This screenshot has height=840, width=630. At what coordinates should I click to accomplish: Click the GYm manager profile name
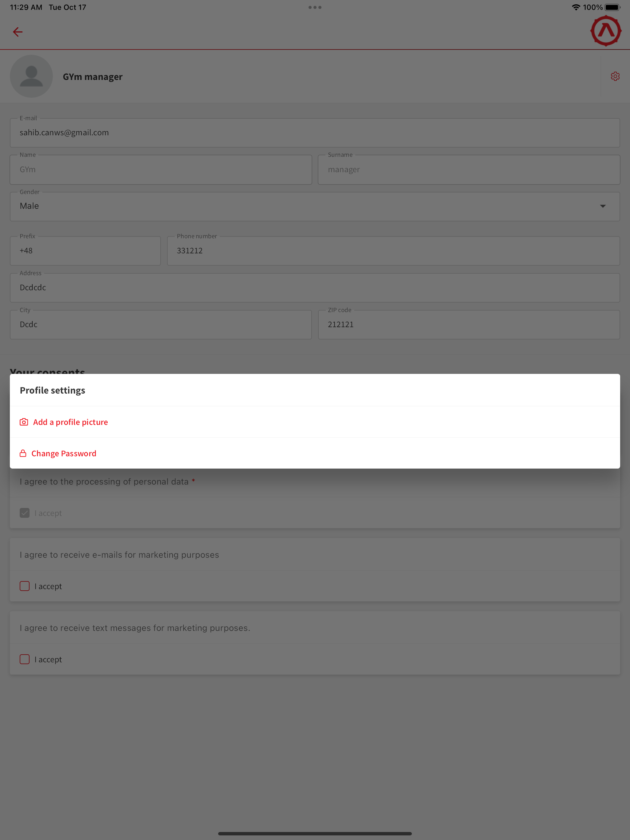coord(93,77)
